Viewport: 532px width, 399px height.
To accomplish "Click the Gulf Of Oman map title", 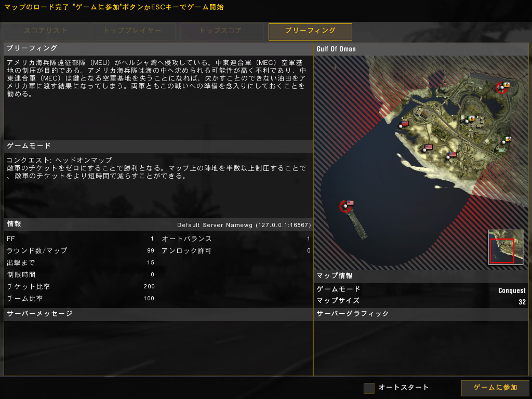I will [336, 49].
